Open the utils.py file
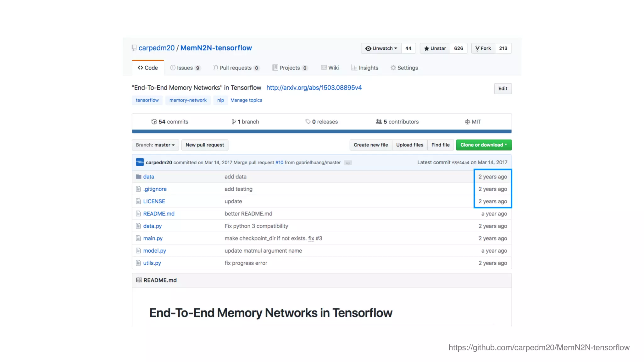 (x=152, y=263)
